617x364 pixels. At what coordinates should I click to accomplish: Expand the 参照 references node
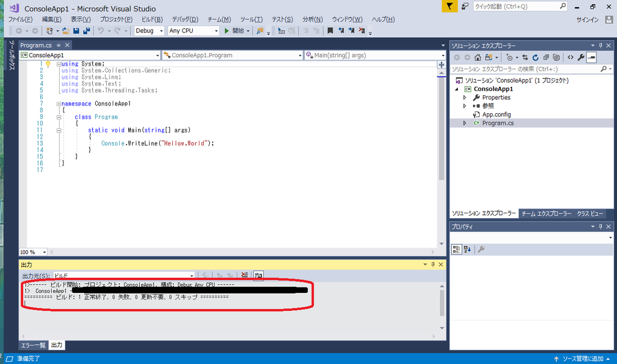click(x=465, y=106)
